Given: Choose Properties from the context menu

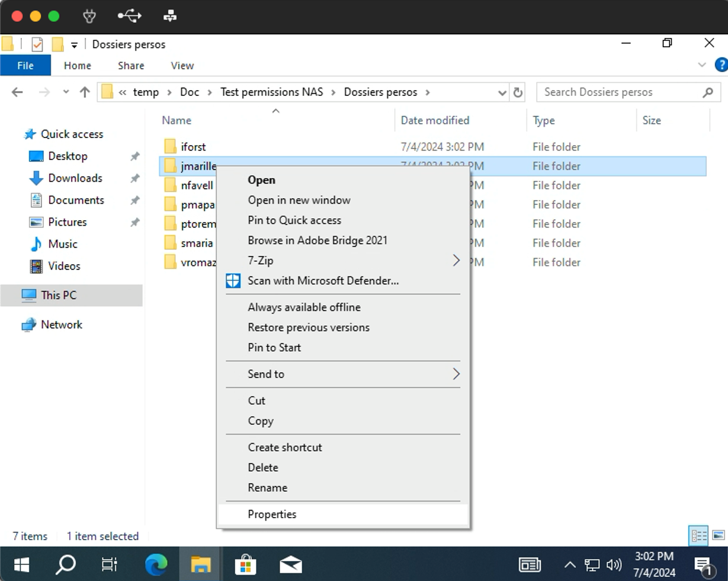Looking at the screenshot, I should (272, 514).
